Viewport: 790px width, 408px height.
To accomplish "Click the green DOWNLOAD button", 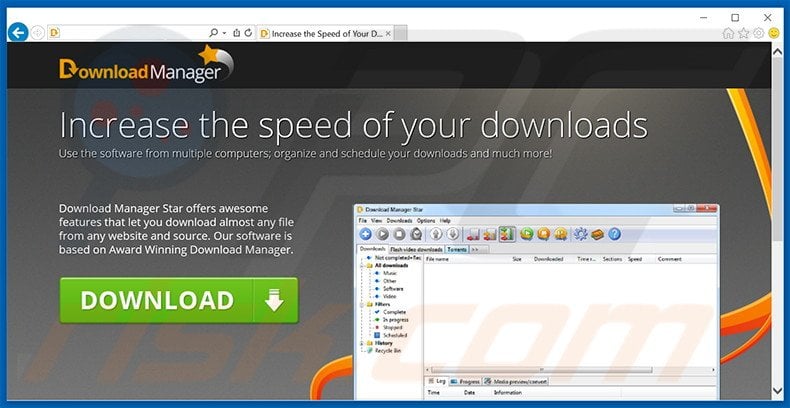I will point(179,300).
